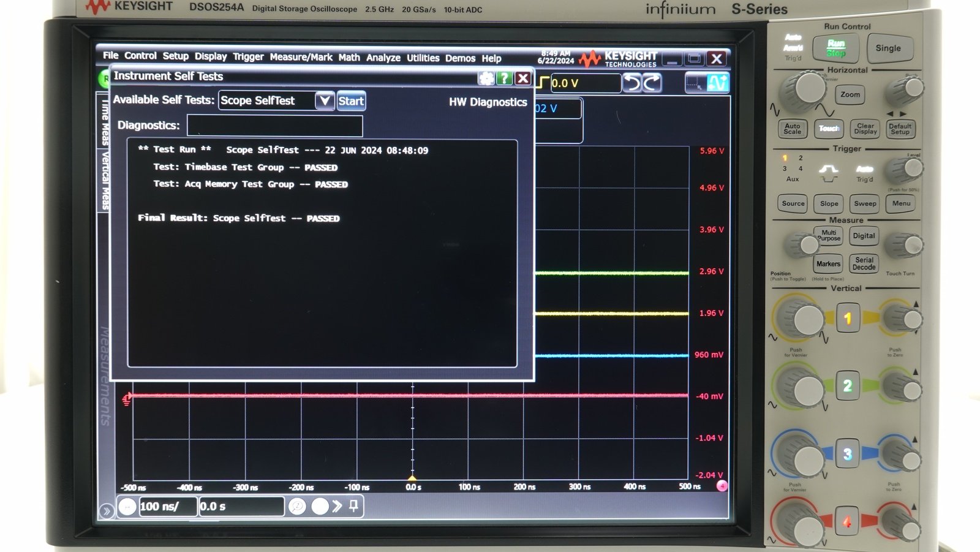Screen dimensions: 980x552
Task: Click the rising edge trigger slope icon
Action: pos(543,83)
